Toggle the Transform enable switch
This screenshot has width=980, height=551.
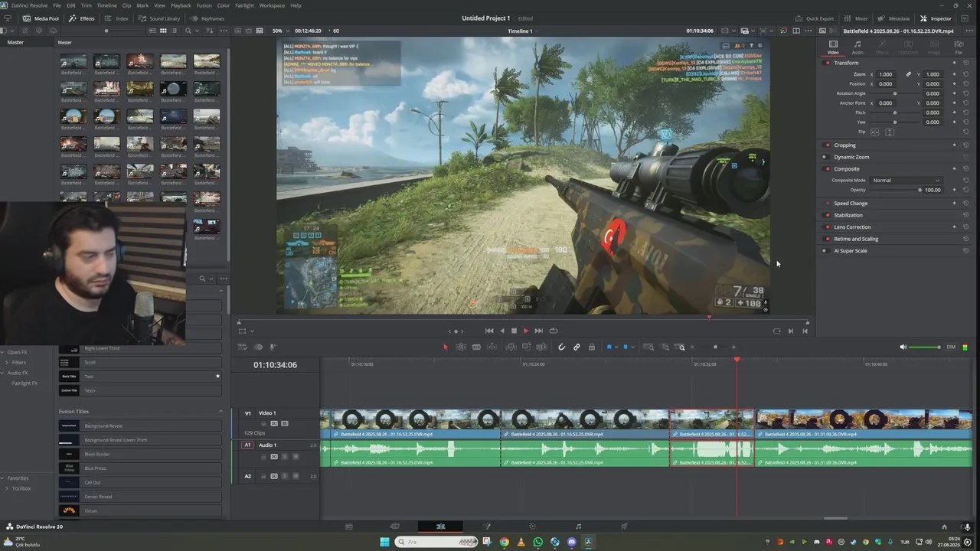pos(825,63)
